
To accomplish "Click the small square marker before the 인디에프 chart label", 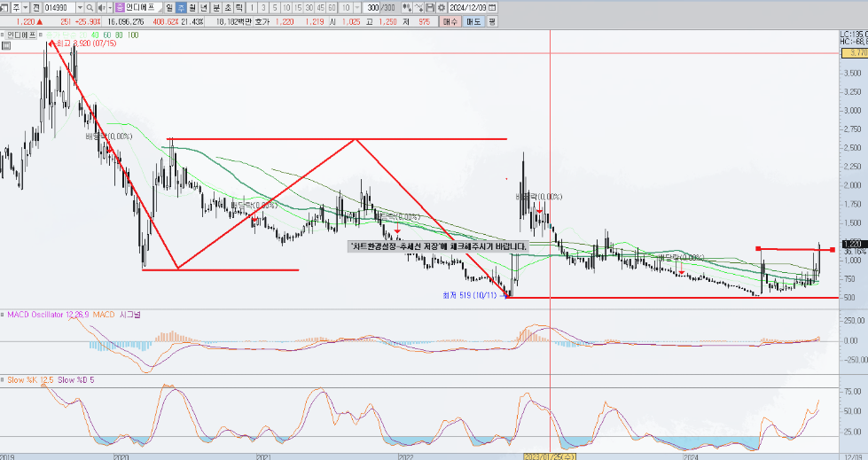I will coord(2,35).
